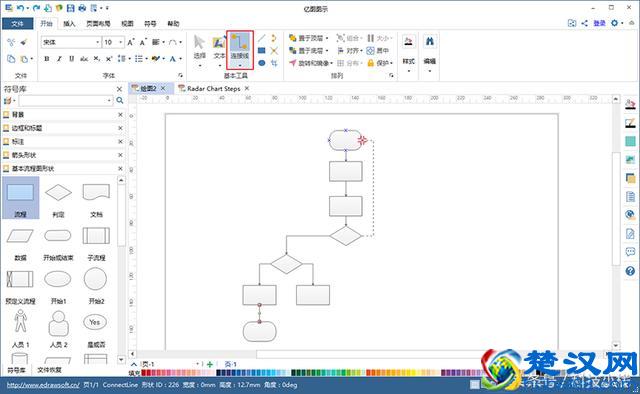The image size is (640, 394).
Task: Switch to the Radar Chart Steps document tab
Action: pyautogui.click(x=213, y=89)
